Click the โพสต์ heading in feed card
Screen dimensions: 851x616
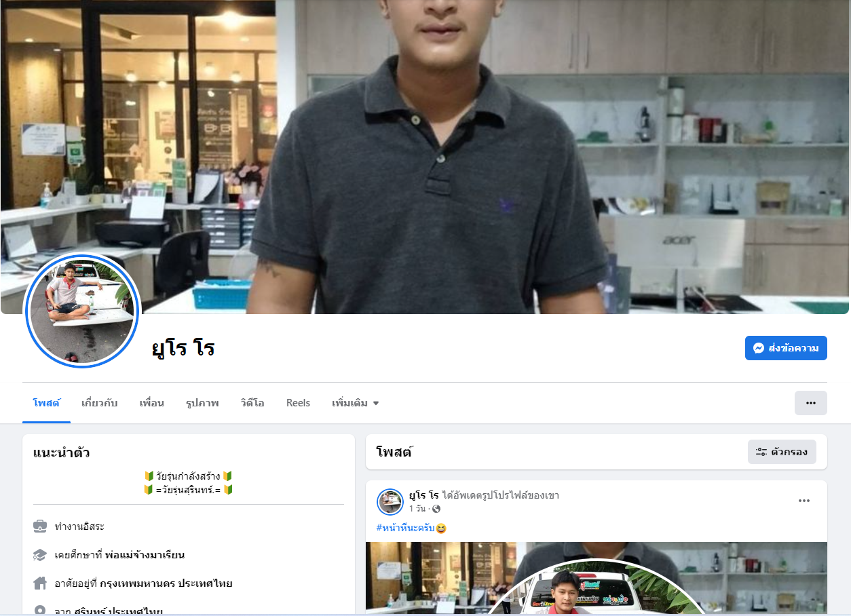point(395,452)
